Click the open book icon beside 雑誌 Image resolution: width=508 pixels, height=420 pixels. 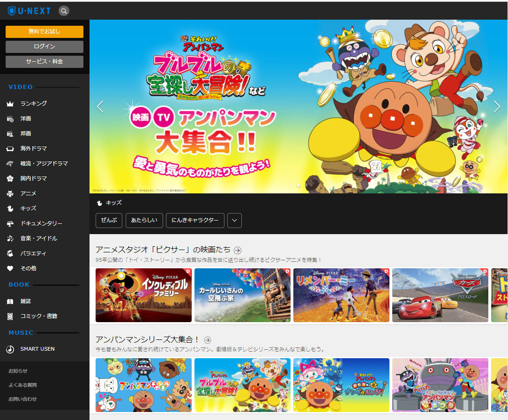pyautogui.click(x=10, y=302)
